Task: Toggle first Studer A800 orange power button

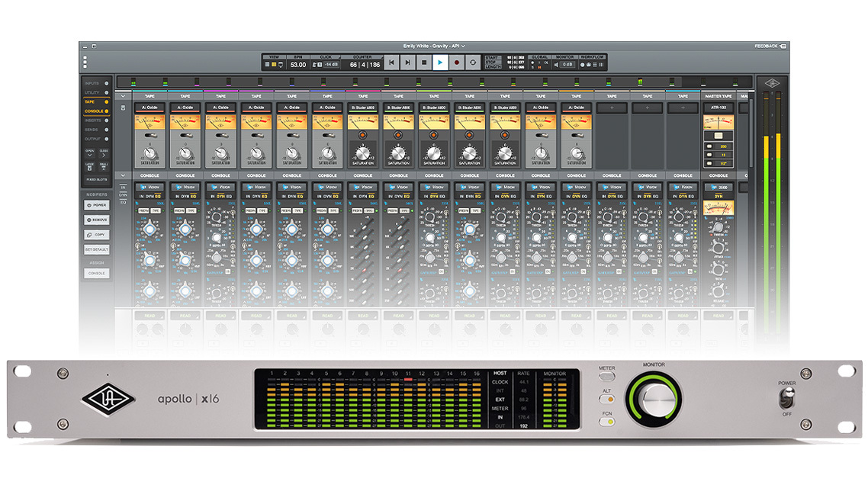Action: 362,135
